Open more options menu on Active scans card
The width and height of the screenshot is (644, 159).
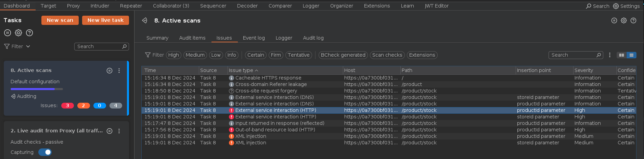pos(119,71)
